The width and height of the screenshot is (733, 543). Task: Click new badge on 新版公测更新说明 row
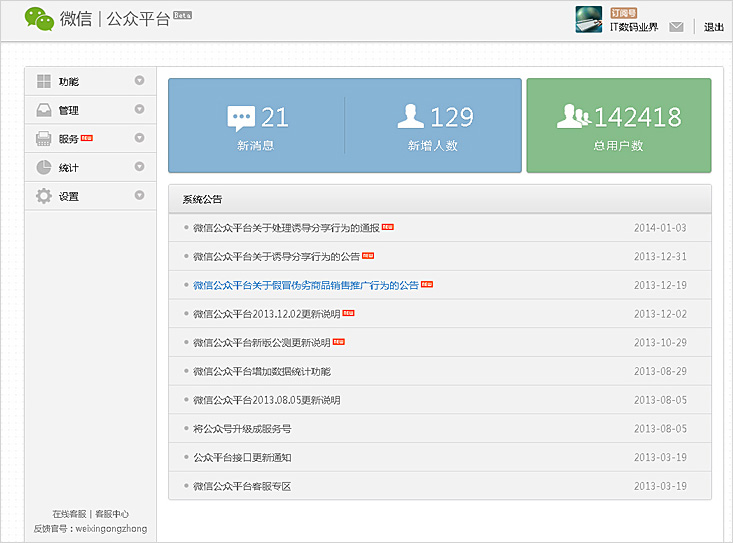(x=338, y=342)
